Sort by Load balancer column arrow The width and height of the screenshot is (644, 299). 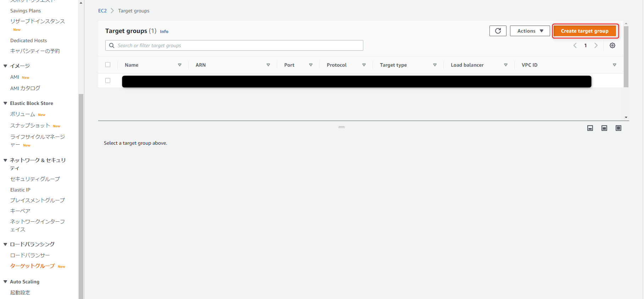(x=506, y=65)
